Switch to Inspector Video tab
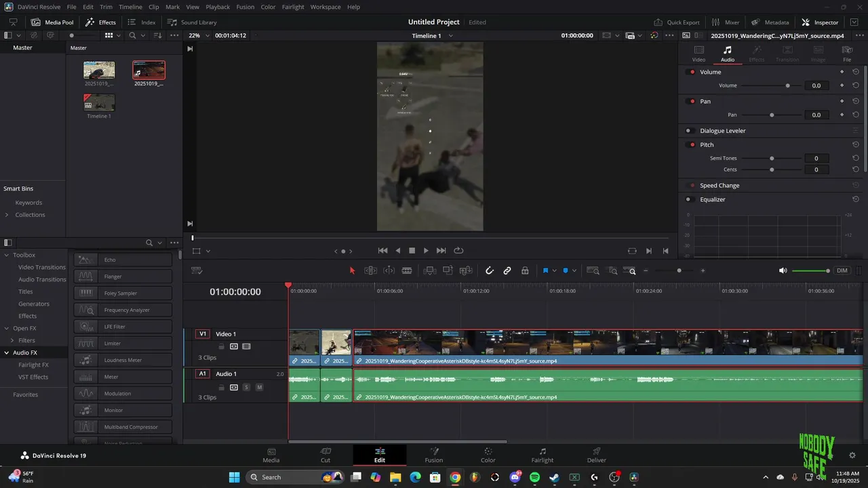The height and width of the screenshot is (488, 868). coord(698,54)
